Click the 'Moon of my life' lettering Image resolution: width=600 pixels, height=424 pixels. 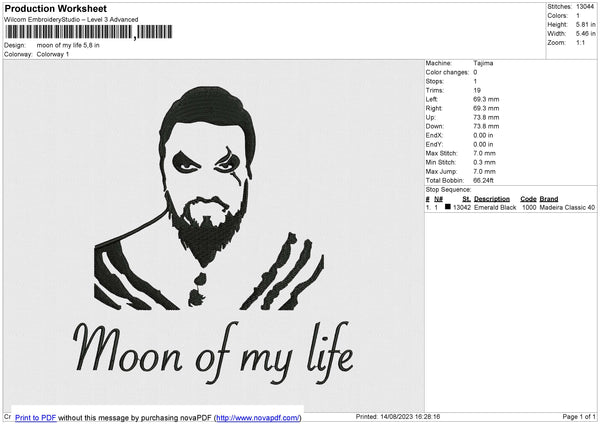pyautogui.click(x=213, y=353)
